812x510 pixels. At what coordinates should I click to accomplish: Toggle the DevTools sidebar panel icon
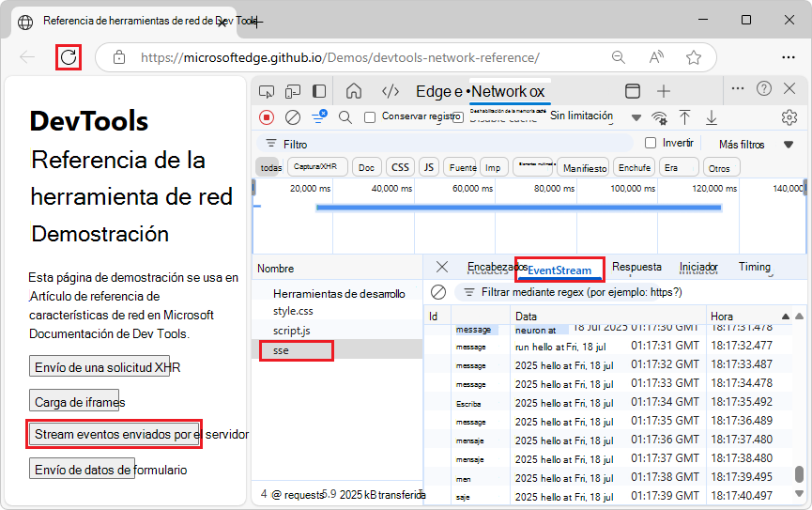pyautogui.click(x=319, y=91)
